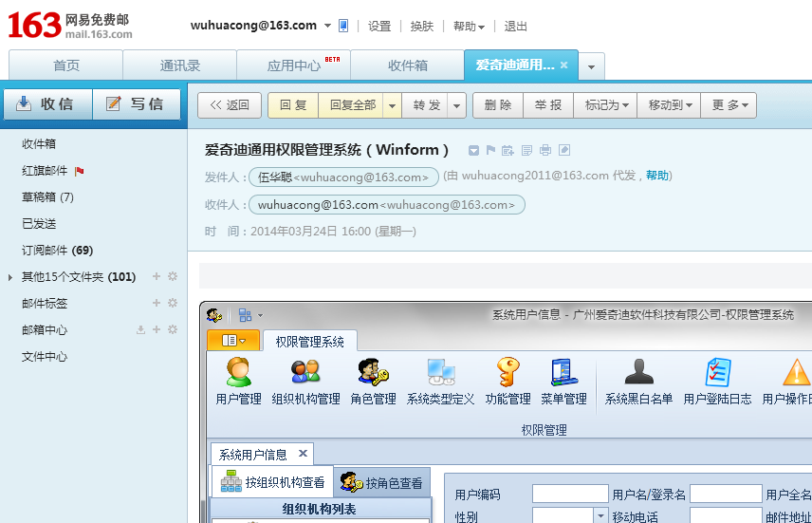The height and width of the screenshot is (523, 812).
Task: Open the folder settings gear beside 其他15个文件夹
Action: click(173, 276)
